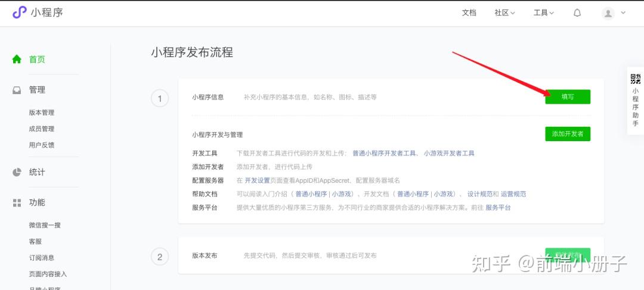This screenshot has width=644, height=290.
Task: Open 用户反馈 in the sidebar
Action: click(42, 145)
